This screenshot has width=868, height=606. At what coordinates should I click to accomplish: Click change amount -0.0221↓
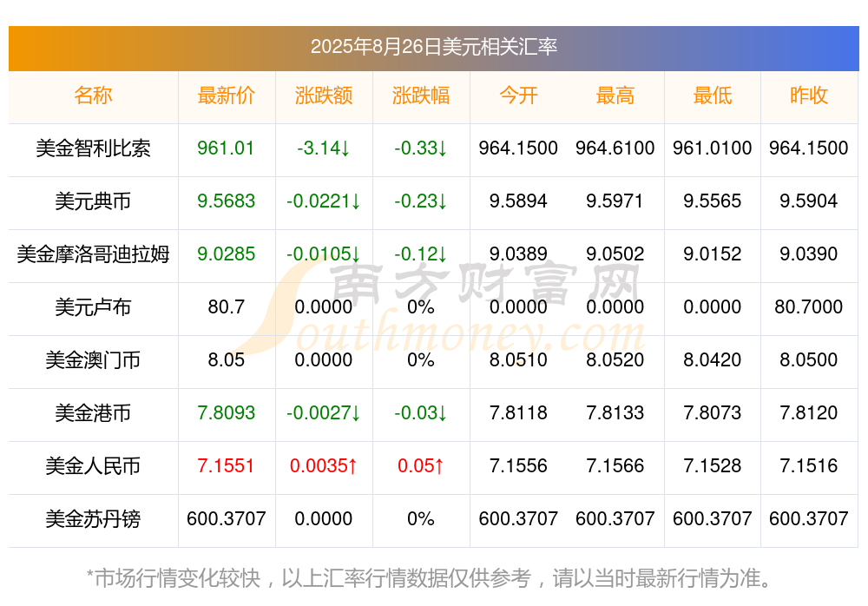tap(324, 201)
